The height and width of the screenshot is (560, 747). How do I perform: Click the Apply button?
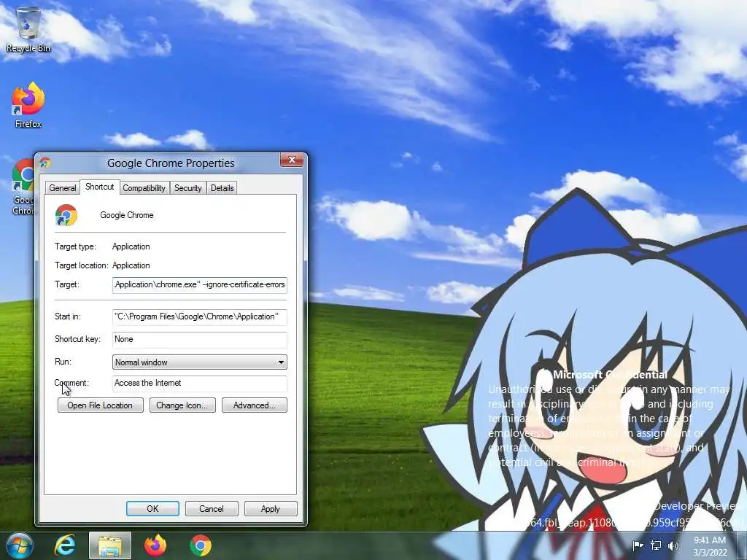(270, 508)
